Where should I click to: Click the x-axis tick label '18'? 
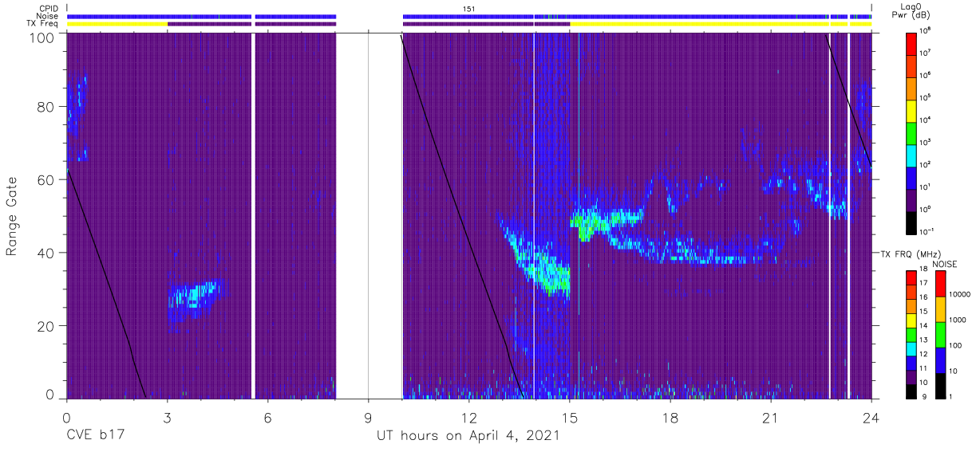[670, 418]
